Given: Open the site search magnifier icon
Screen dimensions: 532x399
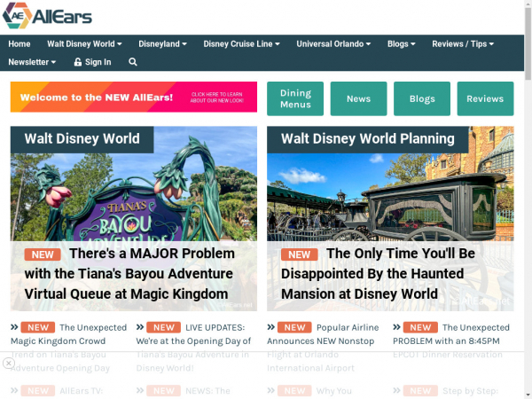Looking at the screenshot, I should 133,62.
